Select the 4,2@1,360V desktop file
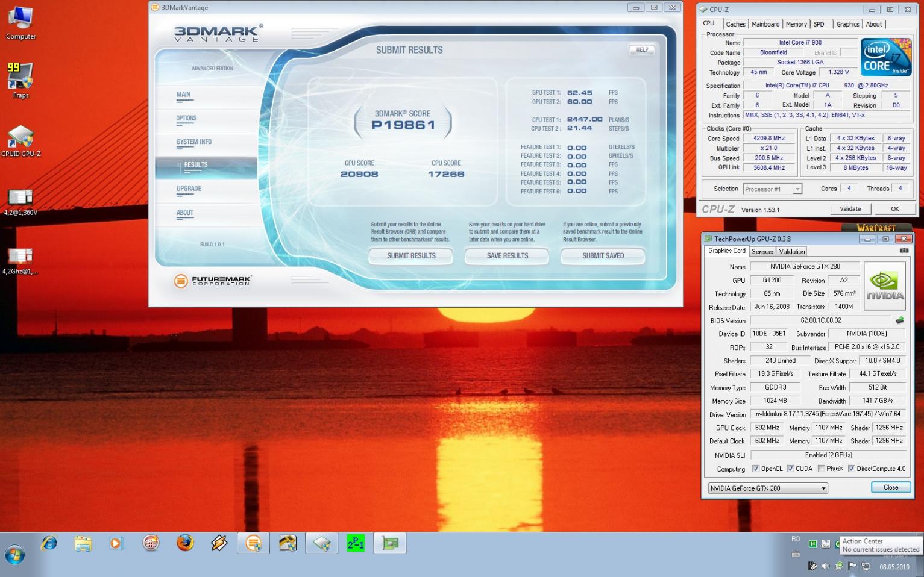 (x=20, y=202)
